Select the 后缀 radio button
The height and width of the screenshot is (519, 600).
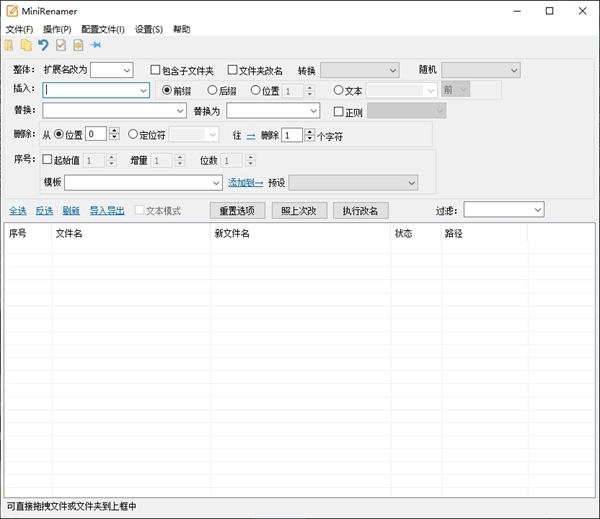[212, 90]
